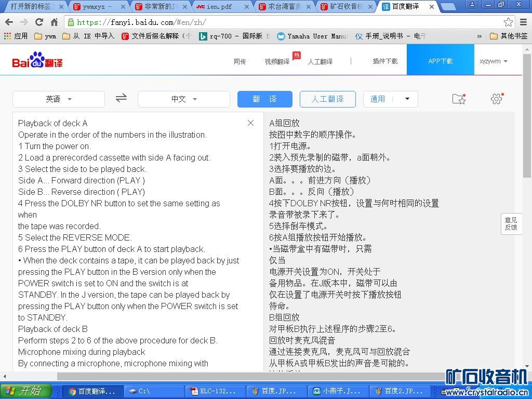532x399 pixels.
Task: Open the 中文 target language dropdown
Action: coord(184,99)
